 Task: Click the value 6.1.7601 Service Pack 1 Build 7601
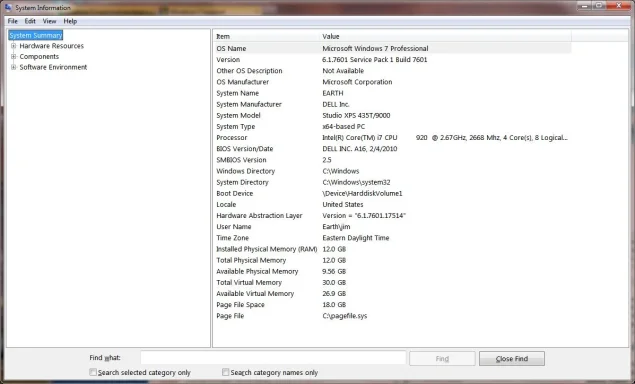(x=375, y=60)
